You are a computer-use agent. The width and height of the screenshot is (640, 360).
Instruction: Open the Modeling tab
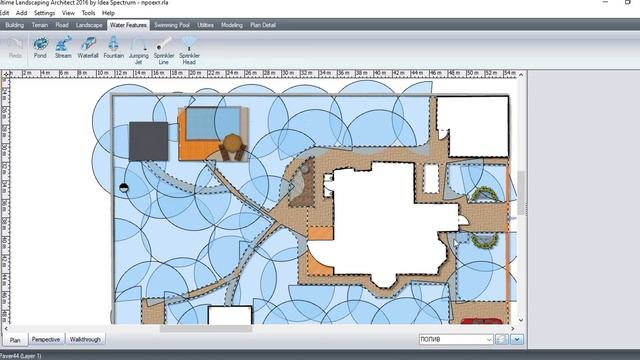[232, 25]
